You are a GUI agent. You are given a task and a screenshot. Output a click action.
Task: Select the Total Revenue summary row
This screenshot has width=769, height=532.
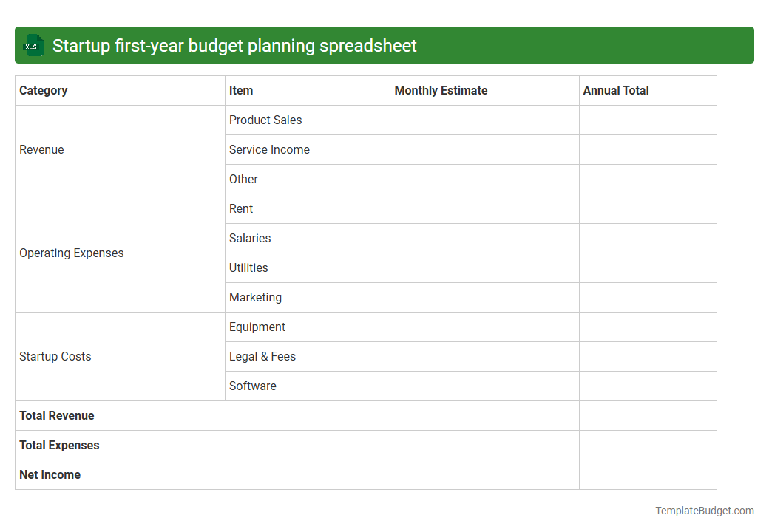(x=57, y=415)
